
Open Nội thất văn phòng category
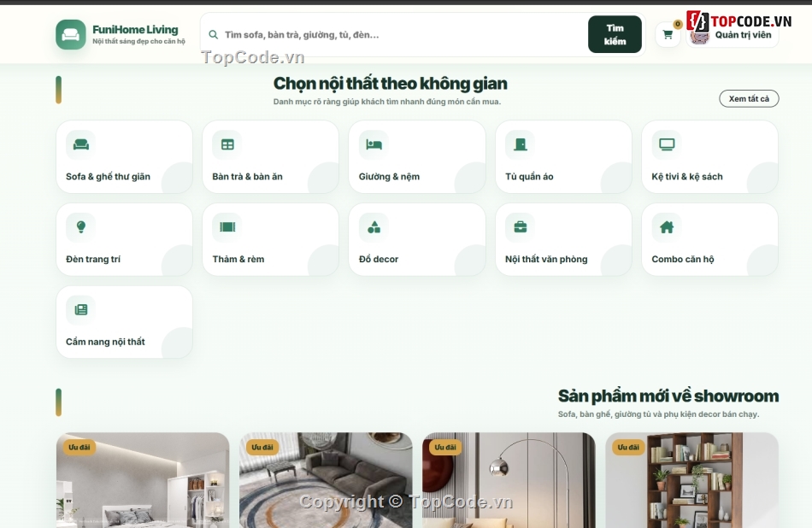[563, 239]
